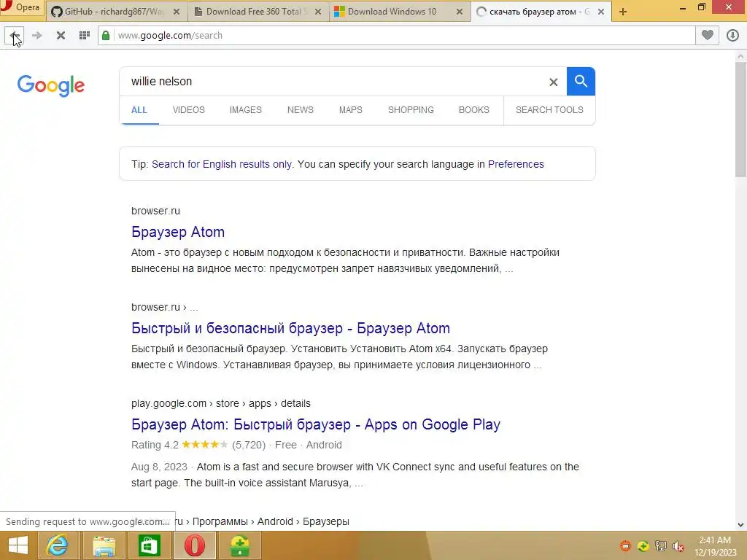Image resolution: width=747 pixels, height=560 pixels.
Task: Launch Internet Explorer from taskbar
Action: tap(57, 545)
